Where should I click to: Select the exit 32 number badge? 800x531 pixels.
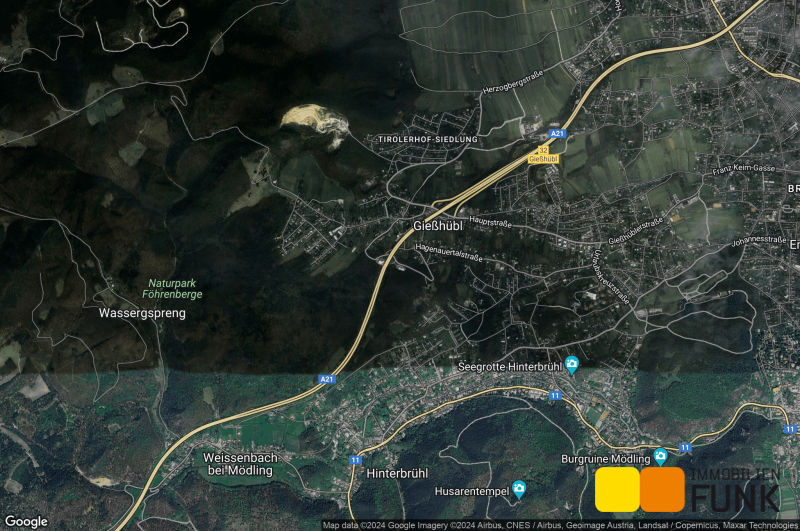click(543, 148)
